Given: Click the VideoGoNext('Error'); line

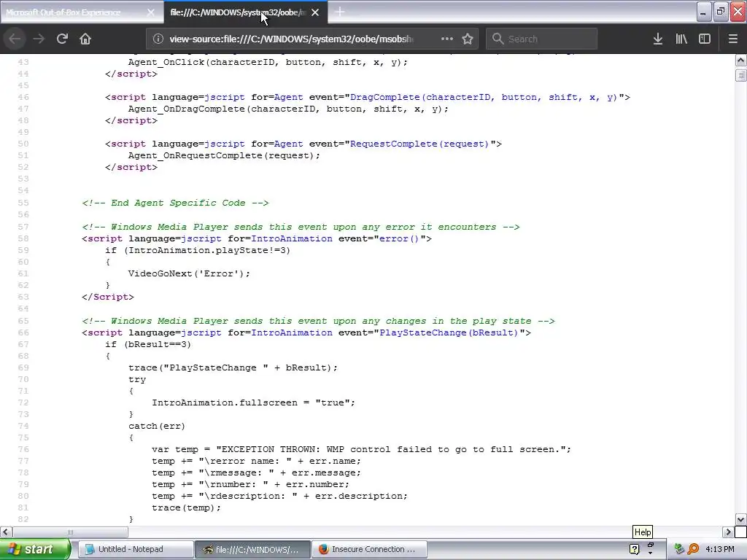Looking at the screenshot, I should click(189, 274).
